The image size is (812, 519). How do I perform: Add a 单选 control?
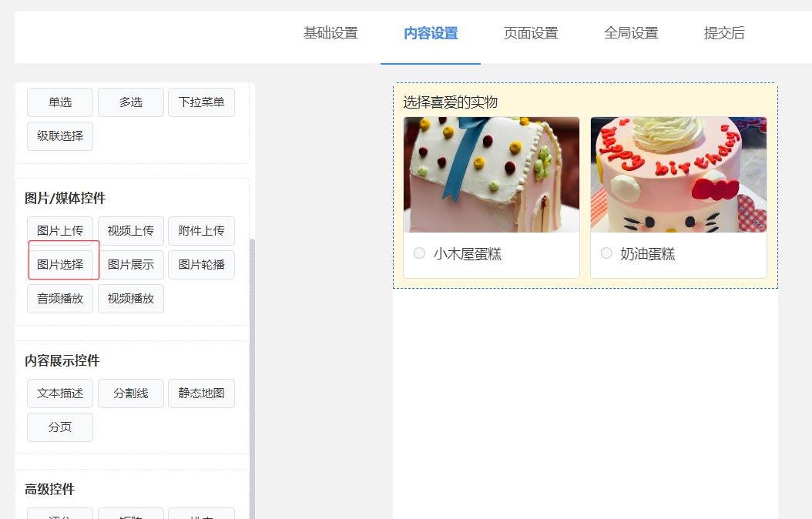(60, 102)
